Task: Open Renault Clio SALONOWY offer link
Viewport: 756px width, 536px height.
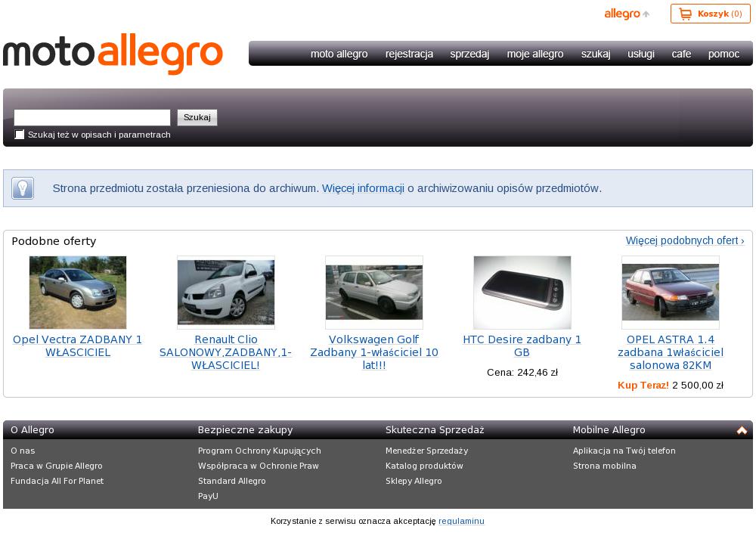Action: pyautogui.click(x=225, y=352)
